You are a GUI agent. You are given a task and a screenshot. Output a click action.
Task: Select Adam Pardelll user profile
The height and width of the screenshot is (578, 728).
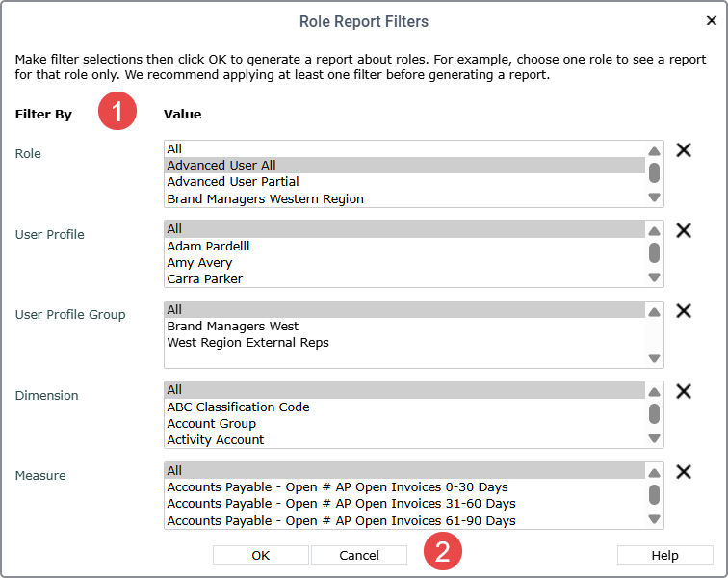tap(404, 246)
